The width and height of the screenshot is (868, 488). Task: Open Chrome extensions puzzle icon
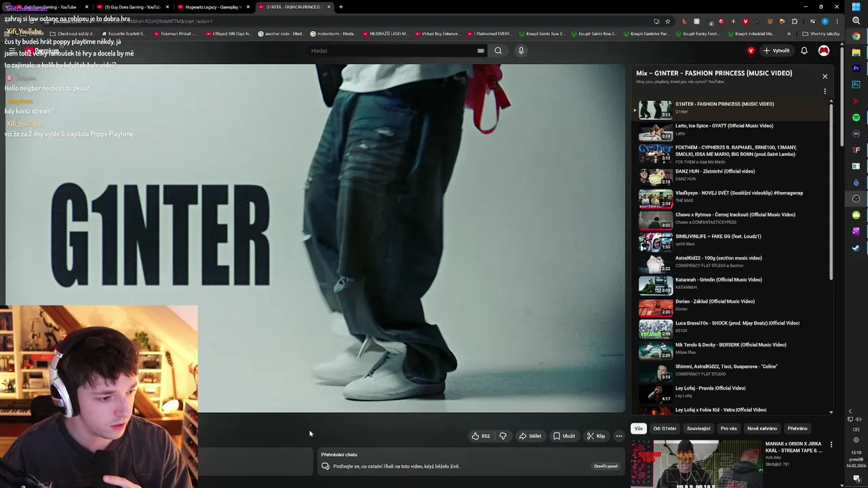point(795,22)
